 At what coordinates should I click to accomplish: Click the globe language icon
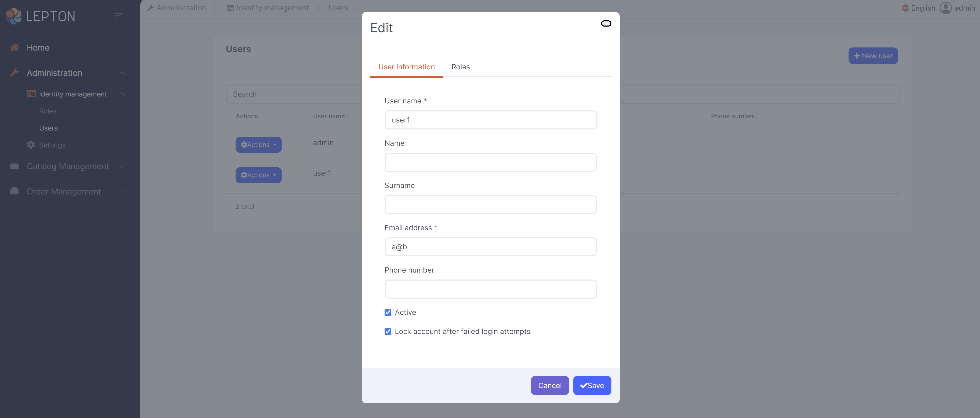click(905, 8)
